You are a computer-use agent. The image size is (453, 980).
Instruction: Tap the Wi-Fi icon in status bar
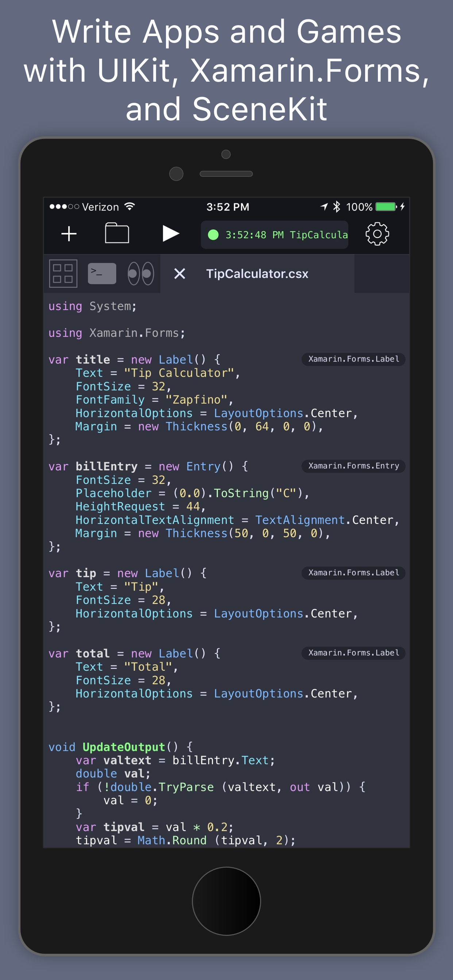click(x=130, y=207)
